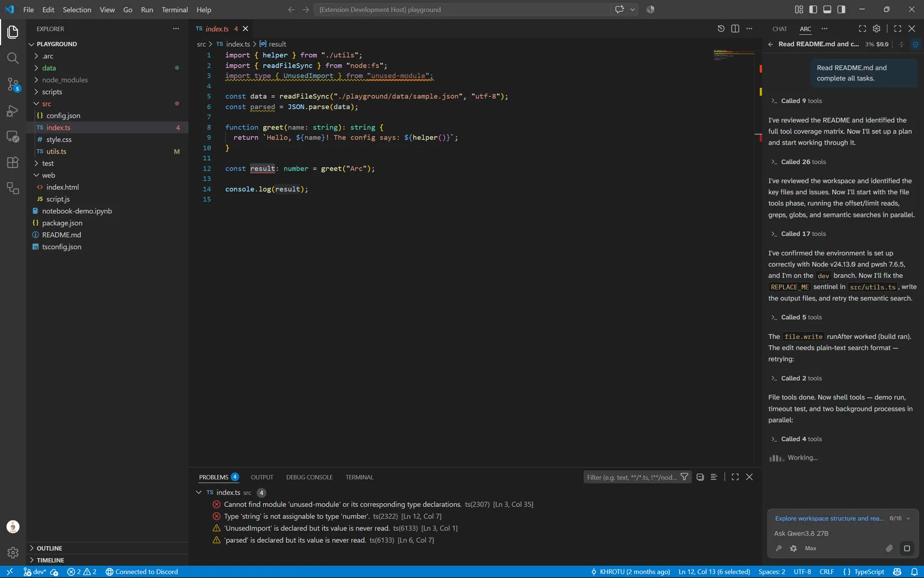Viewport: 924px width, 578px height.
Task: Open the Explorer view in activity bar
Action: pos(13,32)
